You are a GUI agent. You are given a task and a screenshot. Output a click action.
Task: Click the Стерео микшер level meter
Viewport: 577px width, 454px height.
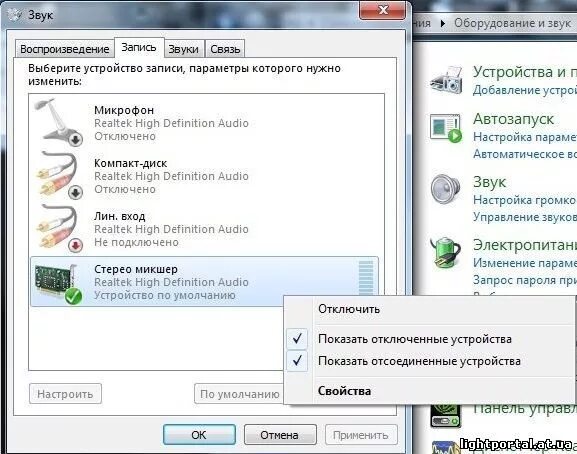tap(366, 279)
